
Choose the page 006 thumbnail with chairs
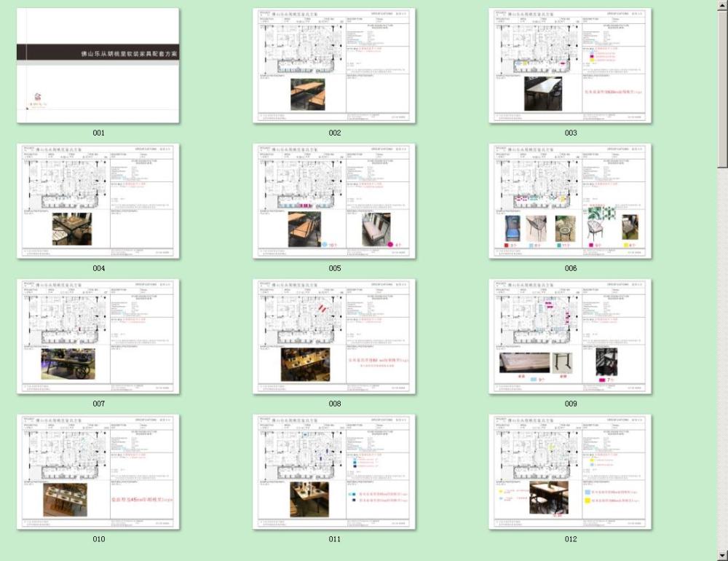(570, 201)
